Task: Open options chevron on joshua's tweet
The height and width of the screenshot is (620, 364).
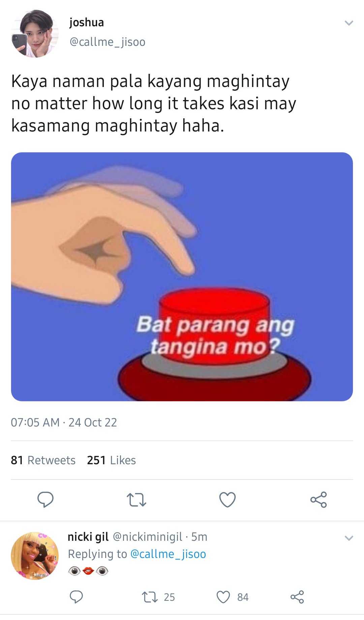Action: coord(349,23)
